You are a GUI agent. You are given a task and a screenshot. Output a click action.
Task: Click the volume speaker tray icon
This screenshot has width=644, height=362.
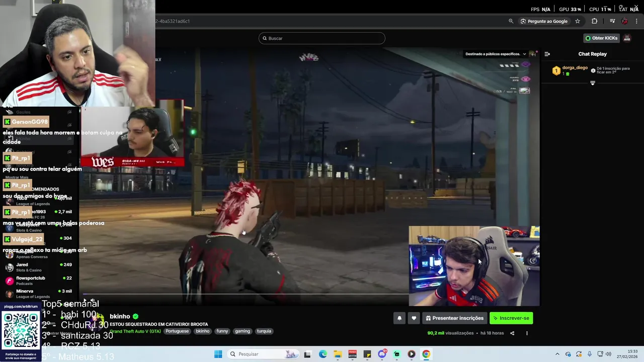(x=608, y=354)
